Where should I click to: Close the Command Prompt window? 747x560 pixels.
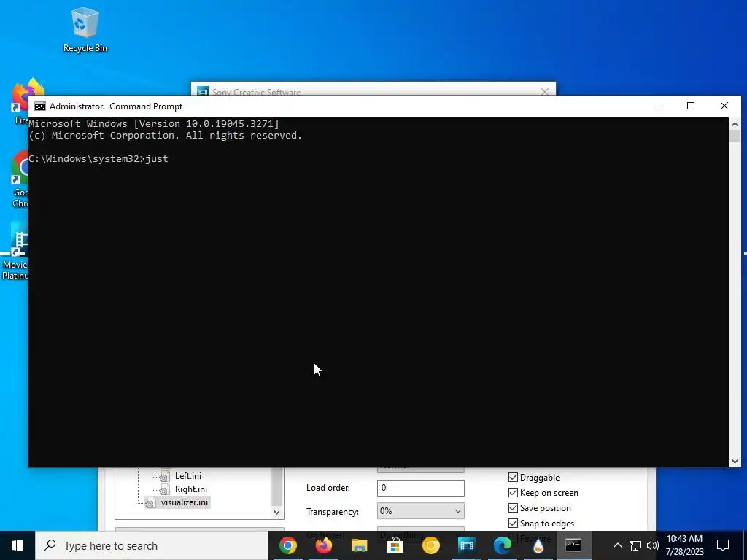coord(724,106)
